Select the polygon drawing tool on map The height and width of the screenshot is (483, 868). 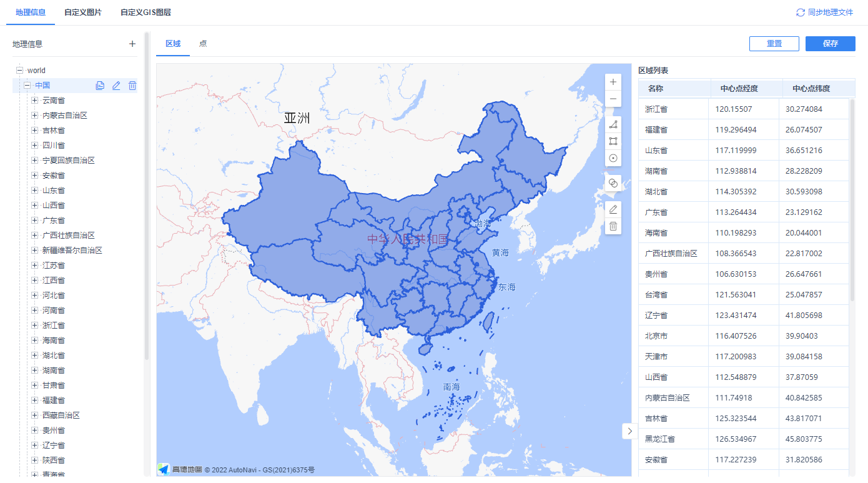pyautogui.click(x=613, y=124)
